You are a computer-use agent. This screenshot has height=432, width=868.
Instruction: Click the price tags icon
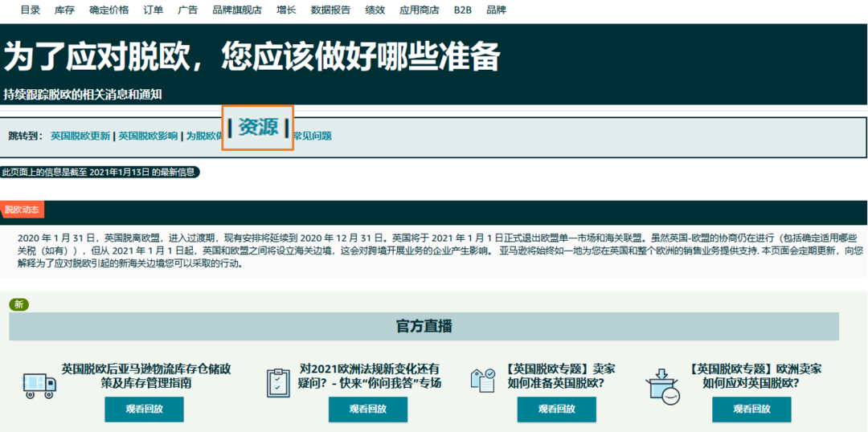click(x=483, y=381)
